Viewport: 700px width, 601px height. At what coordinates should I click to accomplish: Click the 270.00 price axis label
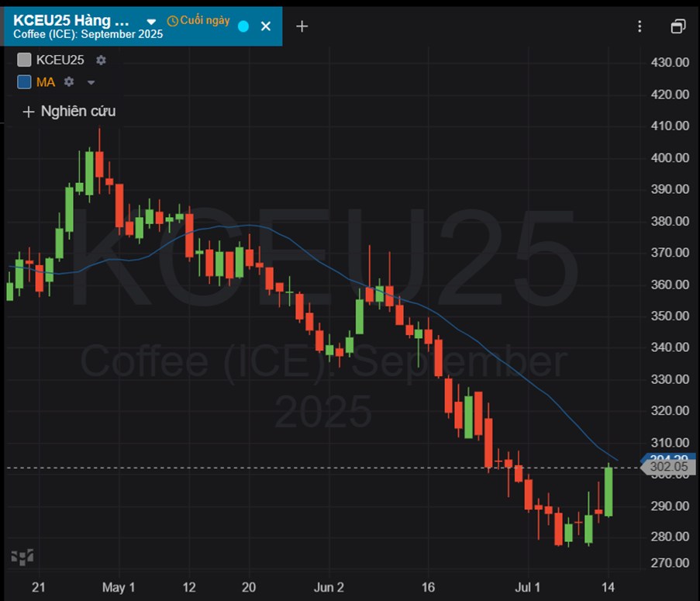point(670,563)
